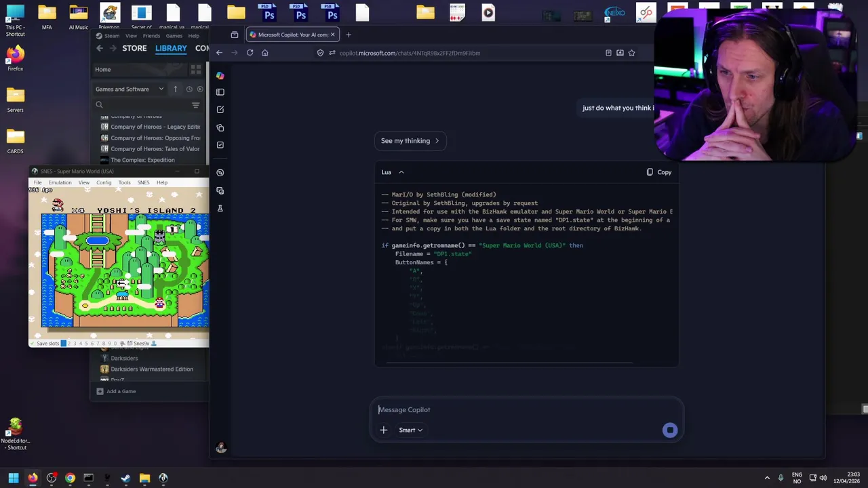
Task: Toggle the Copilot sidebar panel icon
Action: click(220, 91)
